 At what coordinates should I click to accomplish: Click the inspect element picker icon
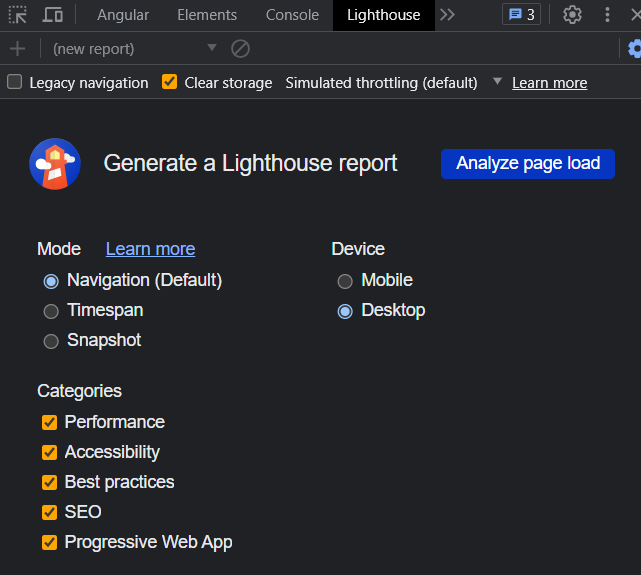[x=18, y=15]
